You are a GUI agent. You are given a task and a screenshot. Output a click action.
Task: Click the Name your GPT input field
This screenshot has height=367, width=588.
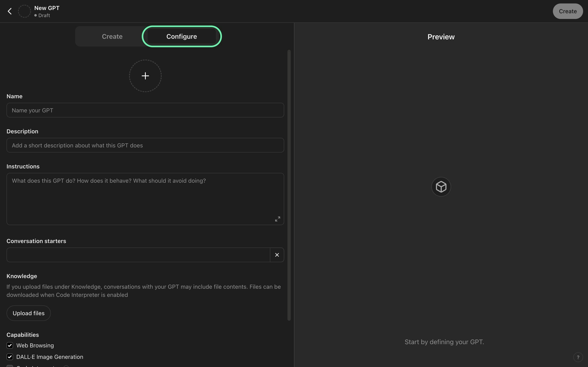click(145, 110)
